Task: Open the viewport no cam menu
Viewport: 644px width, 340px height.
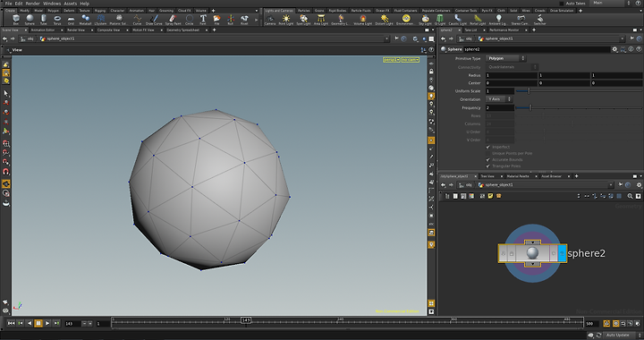Action: coord(410,60)
